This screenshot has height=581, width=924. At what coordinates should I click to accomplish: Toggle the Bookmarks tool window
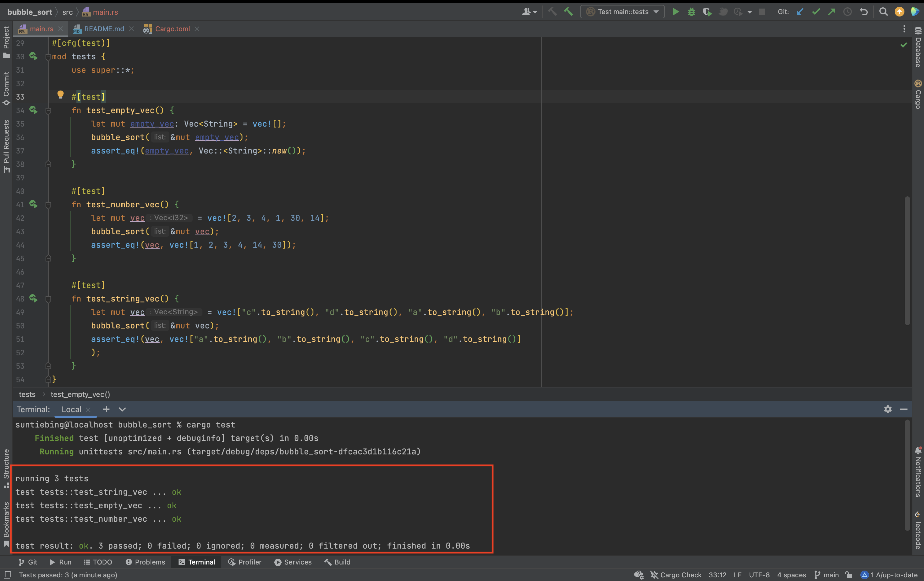coord(6,525)
